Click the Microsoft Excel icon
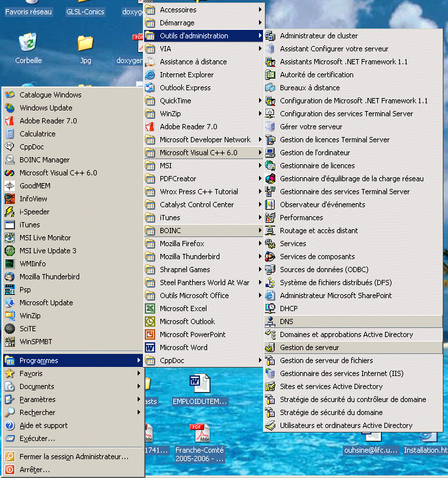448x478 pixels. (x=151, y=308)
